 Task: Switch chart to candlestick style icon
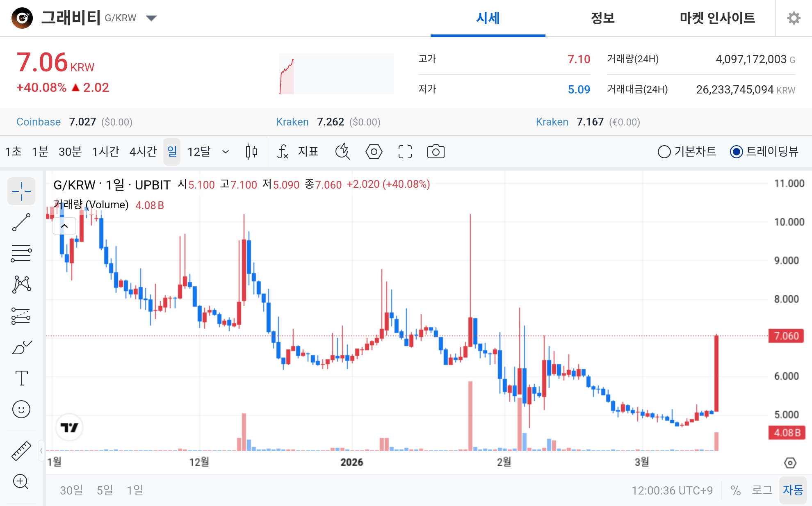pyautogui.click(x=251, y=152)
